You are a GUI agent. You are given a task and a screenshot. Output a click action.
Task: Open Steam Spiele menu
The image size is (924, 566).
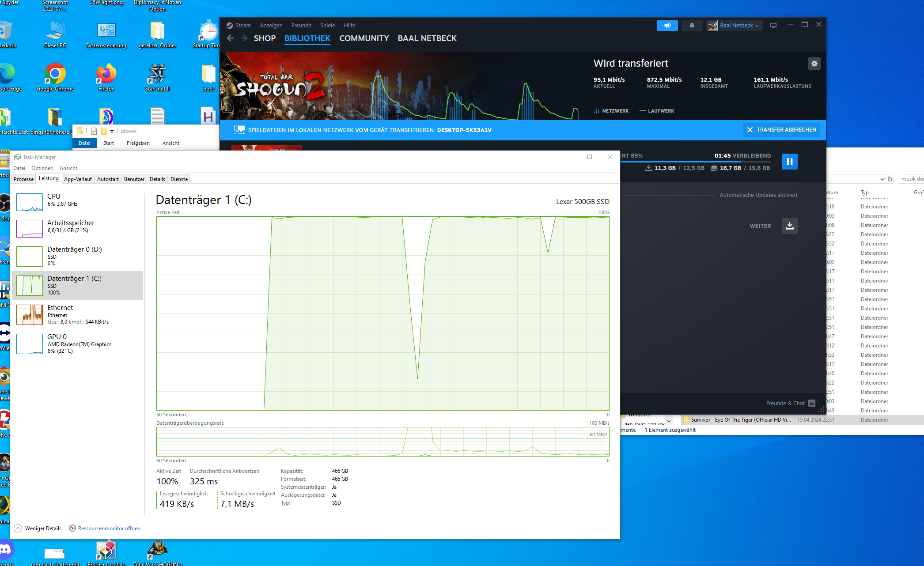tap(327, 25)
